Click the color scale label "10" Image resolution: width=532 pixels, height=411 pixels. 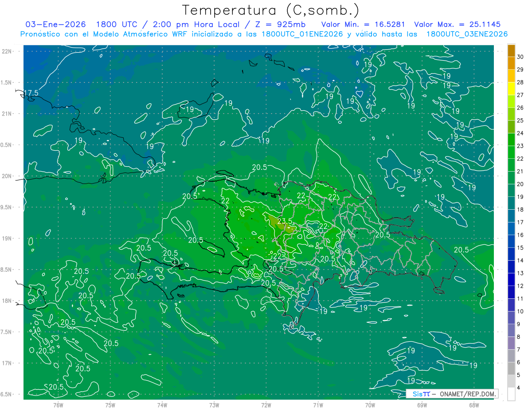pos(520,311)
